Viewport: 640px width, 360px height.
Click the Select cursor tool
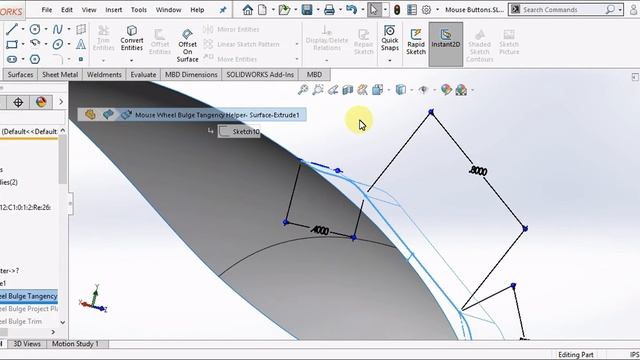[x=373, y=9]
